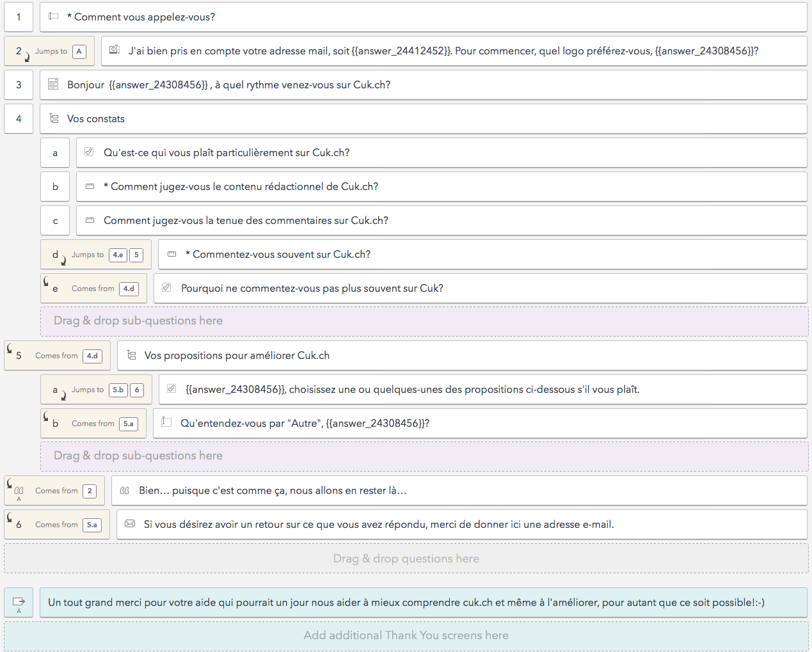The width and height of the screenshot is (812, 652).
Task: Click dropdown list icon in question 3
Action: [53, 84]
